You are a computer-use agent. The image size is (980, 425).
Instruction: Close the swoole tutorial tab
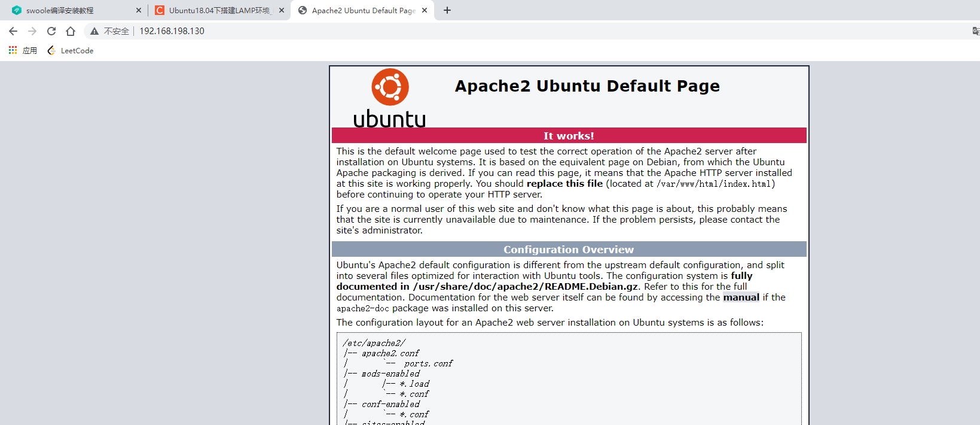click(139, 10)
